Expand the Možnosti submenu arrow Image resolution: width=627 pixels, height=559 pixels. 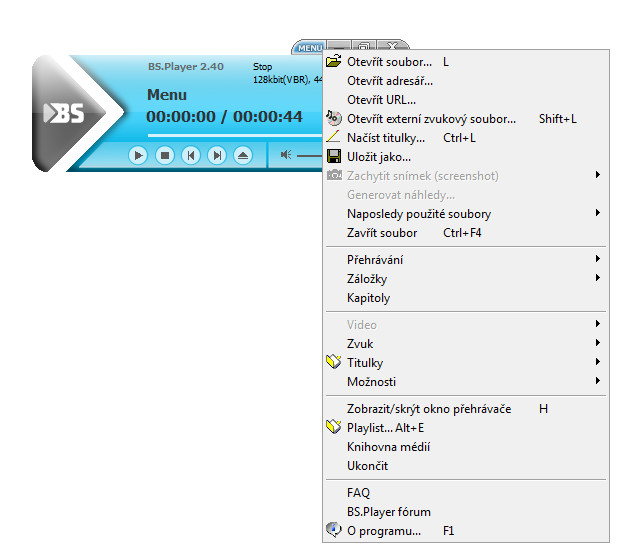point(597,381)
